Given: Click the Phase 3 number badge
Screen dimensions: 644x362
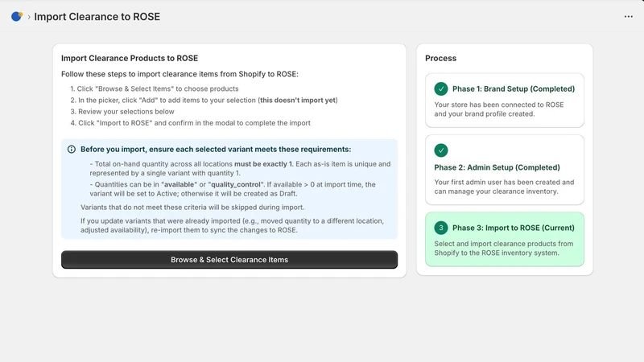Looking at the screenshot, I should tap(440, 228).
